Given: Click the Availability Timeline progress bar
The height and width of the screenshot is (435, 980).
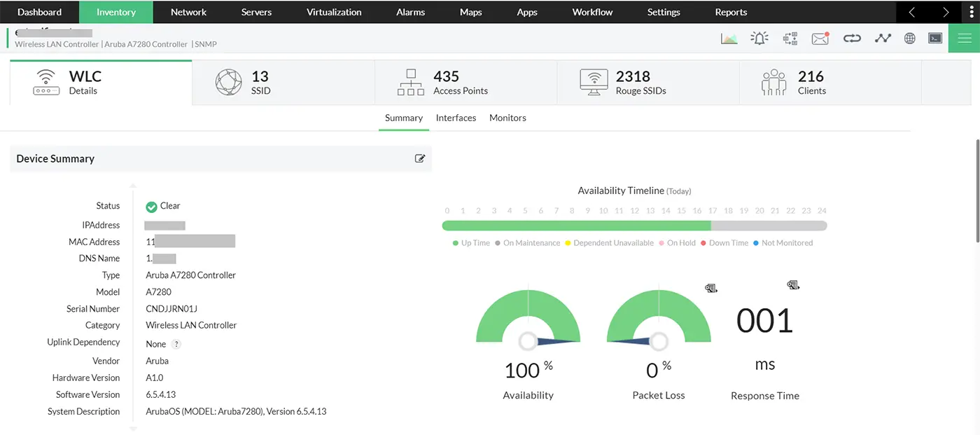Looking at the screenshot, I should (630, 226).
